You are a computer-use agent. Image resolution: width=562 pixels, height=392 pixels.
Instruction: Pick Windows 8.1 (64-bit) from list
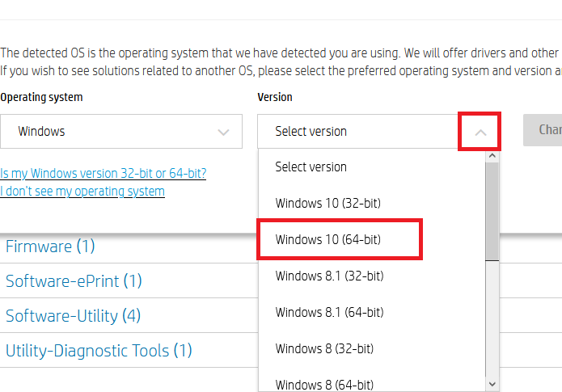(x=329, y=312)
